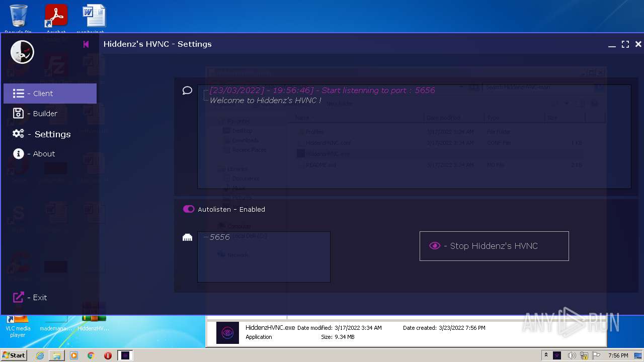Disable the Autolisten toggle
Viewport: 644px width, 362px height.
pyautogui.click(x=189, y=209)
